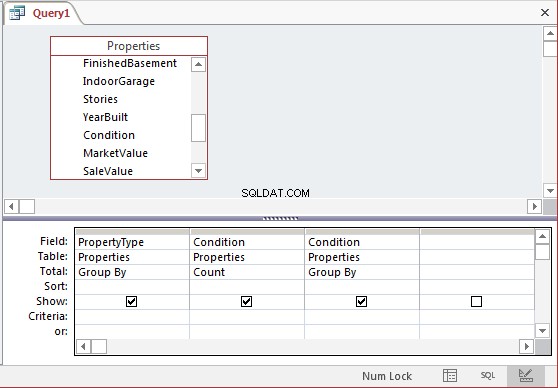The width and height of the screenshot is (558, 388).
Task: Click right arrow of table pane horizontal scrollbar
Action: click(534, 206)
